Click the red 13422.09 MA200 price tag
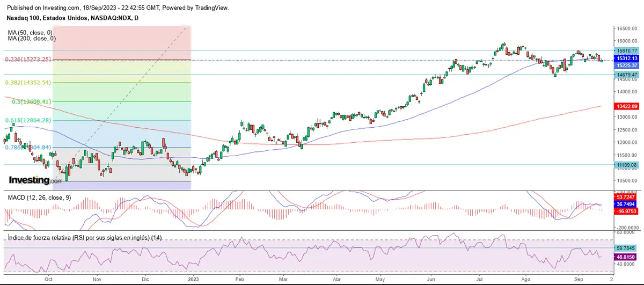Viewport: 644px width, 285px height. pos(626,106)
